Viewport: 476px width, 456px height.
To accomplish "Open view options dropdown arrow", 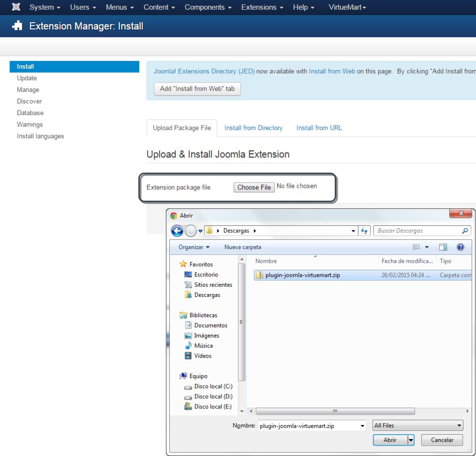I will click(x=427, y=247).
